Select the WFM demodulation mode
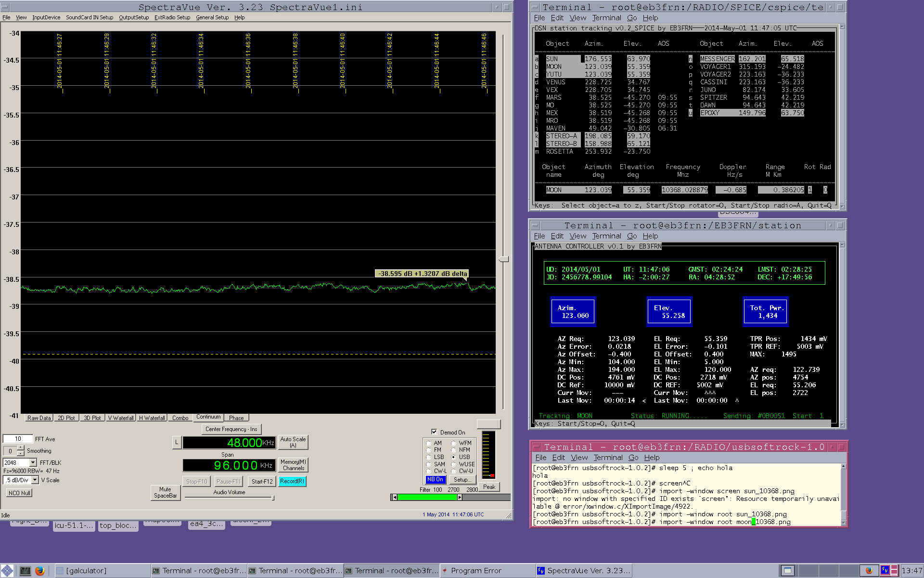The height and width of the screenshot is (578, 924). (453, 443)
